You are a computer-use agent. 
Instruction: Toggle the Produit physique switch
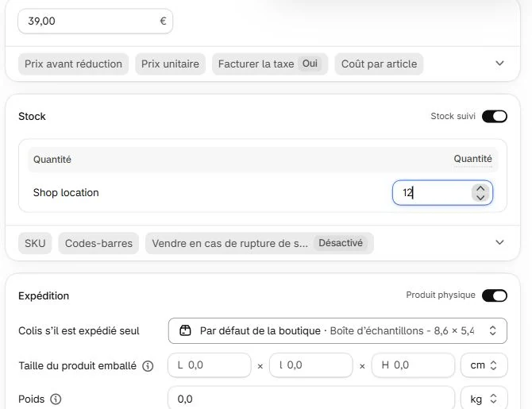pos(495,295)
